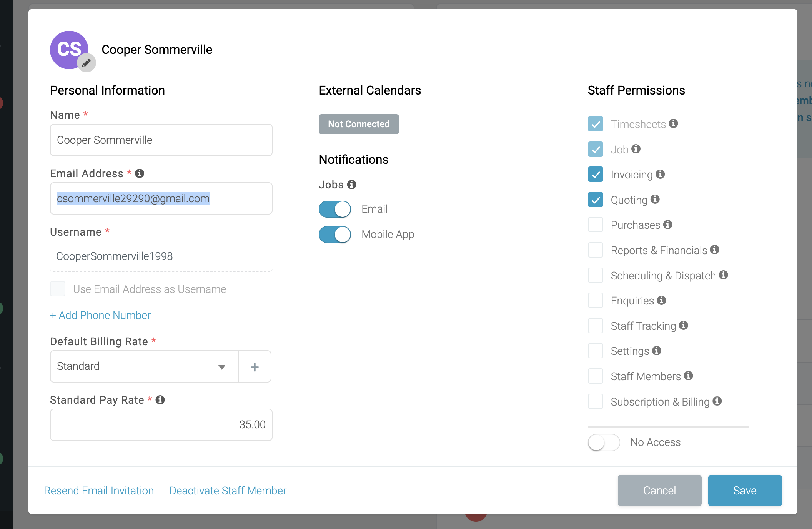Turn off Email job notifications toggle
Viewport: 812px width, 529px height.
[x=335, y=209]
